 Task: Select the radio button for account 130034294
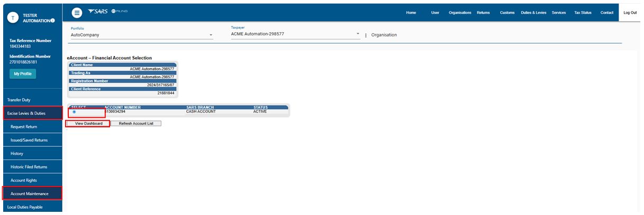[x=74, y=112]
